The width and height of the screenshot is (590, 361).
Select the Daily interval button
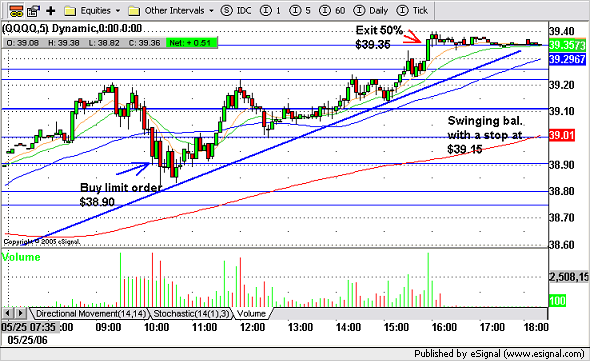[x=371, y=11]
